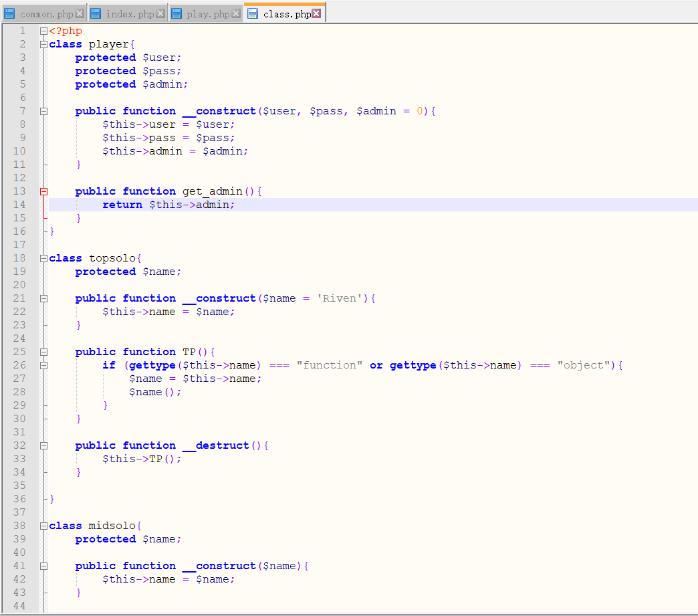Viewport: 698px width, 616px height.
Task: Collapse the __destruct function fold marker
Action: pyautogui.click(x=43, y=445)
